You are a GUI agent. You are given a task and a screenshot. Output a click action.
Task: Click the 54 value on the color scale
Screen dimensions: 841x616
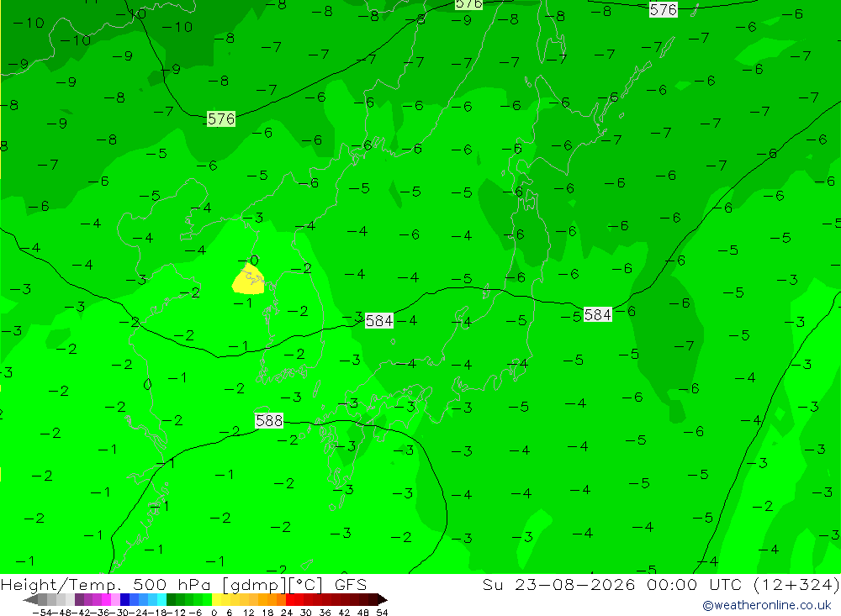382,613
